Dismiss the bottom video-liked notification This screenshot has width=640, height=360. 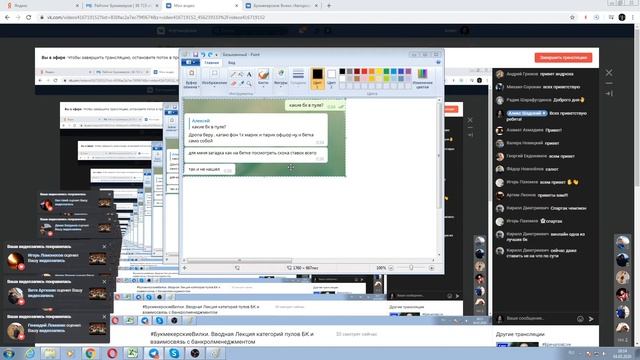(x=104, y=316)
